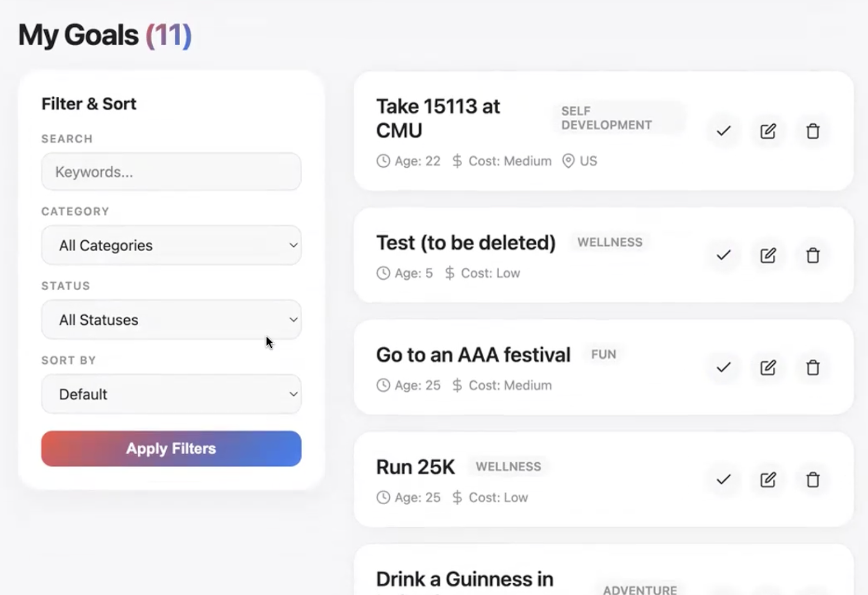Edit the "Test (to be deleted)" goal

768,256
